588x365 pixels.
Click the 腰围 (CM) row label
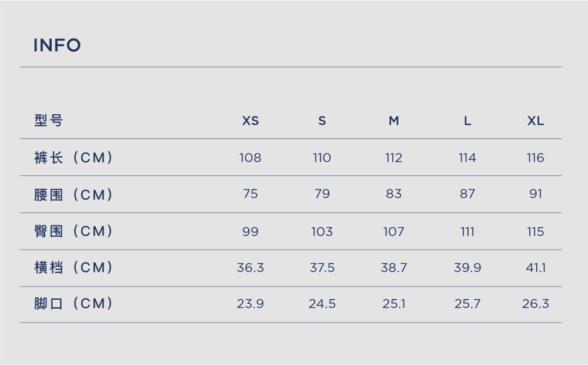point(73,194)
